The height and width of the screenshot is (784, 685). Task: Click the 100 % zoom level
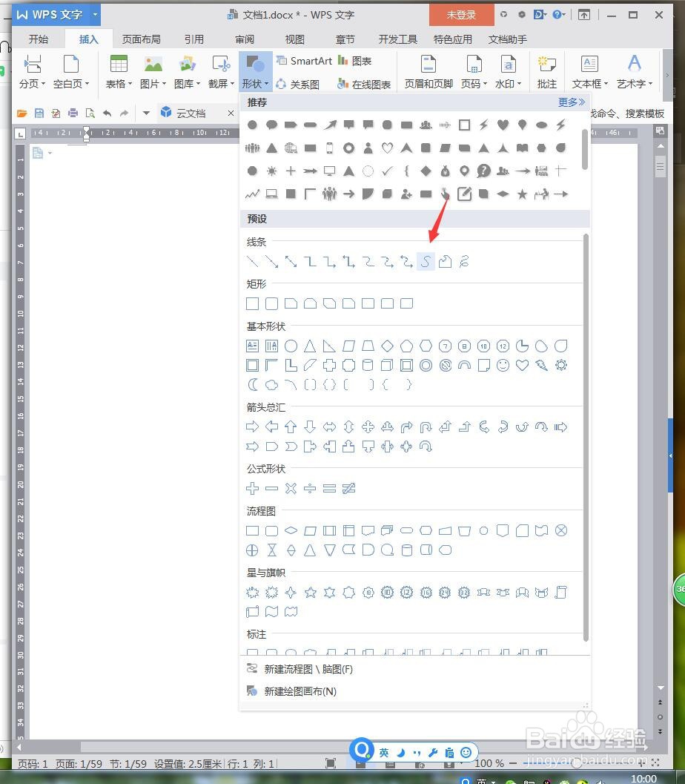(x=489, y=763)
